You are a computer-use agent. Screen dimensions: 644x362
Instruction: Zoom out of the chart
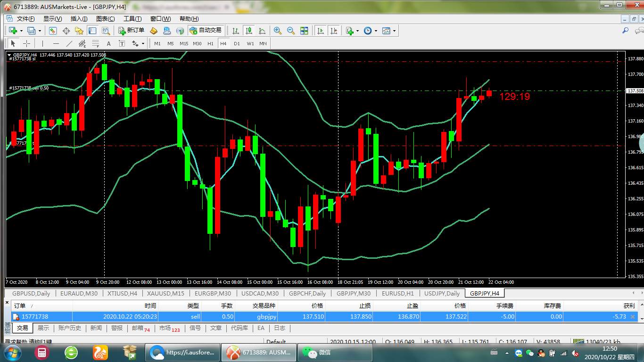point(291,31)
